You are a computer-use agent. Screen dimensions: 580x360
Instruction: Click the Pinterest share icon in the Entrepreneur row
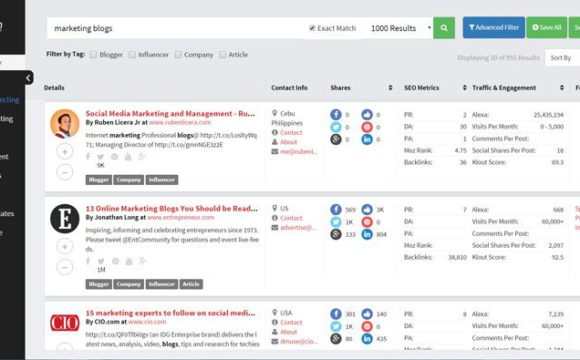point(367,222)
